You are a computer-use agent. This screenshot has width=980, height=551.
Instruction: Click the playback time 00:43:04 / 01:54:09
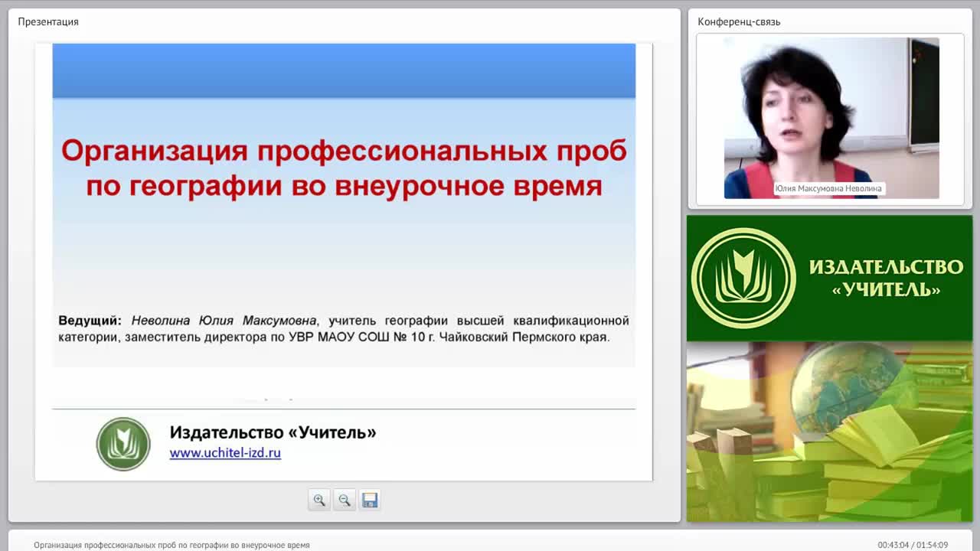[x=913, y=545]
